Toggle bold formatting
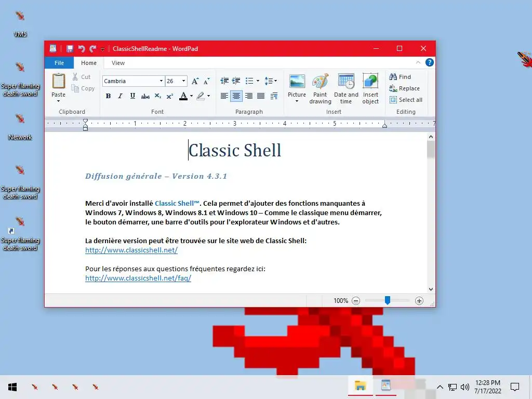This screenshot has height=399, width=532. (x=108, y=96)
